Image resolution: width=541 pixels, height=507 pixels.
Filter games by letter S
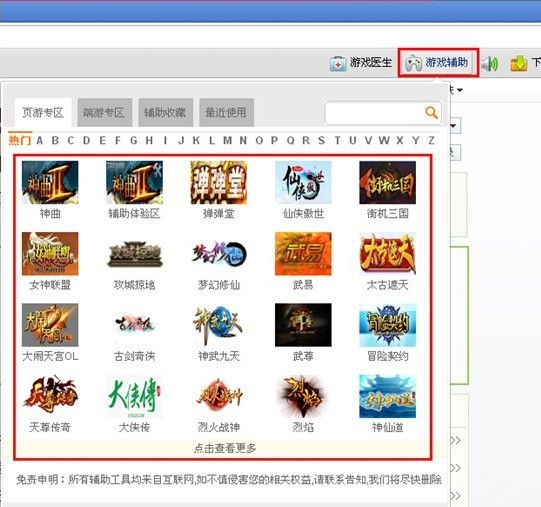pyautogui.click(x=322, y=140)
